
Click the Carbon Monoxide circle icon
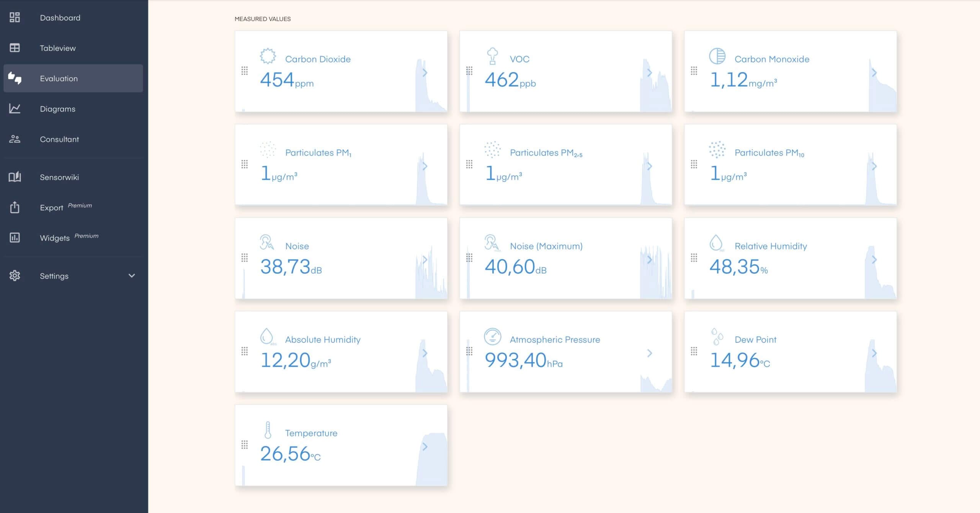click(717, 56)
